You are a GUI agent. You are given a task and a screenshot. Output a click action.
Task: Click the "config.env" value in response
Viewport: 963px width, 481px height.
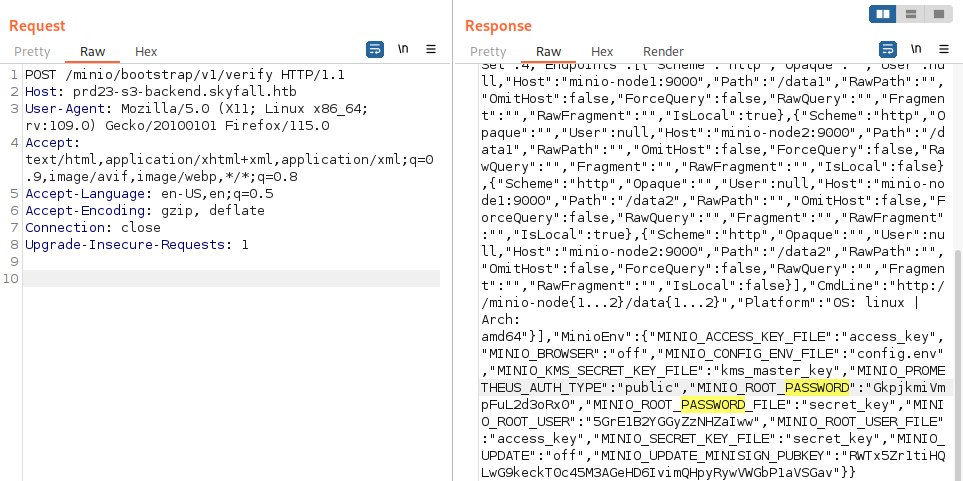point(899,354)
